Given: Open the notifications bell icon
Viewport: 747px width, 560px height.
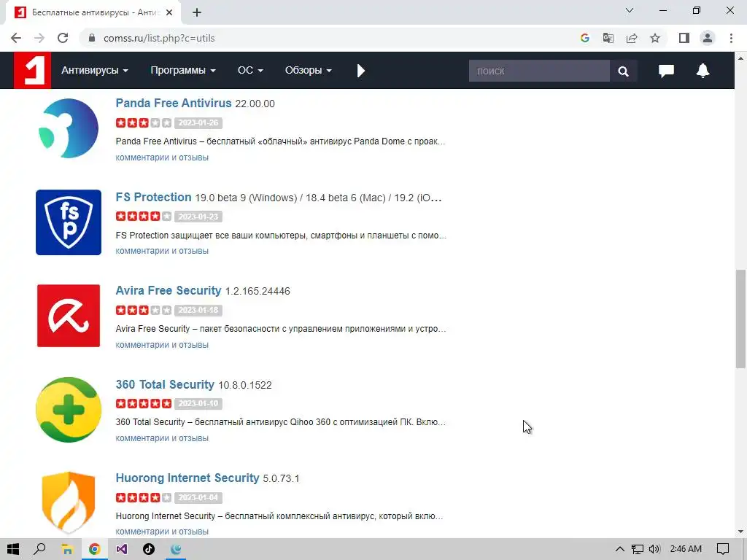Looking at the screenshot, I should click(x=703, y=71).
